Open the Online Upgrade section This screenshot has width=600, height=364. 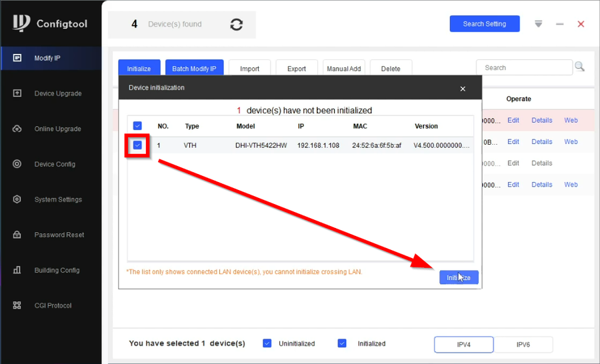(x=51, y=129)
